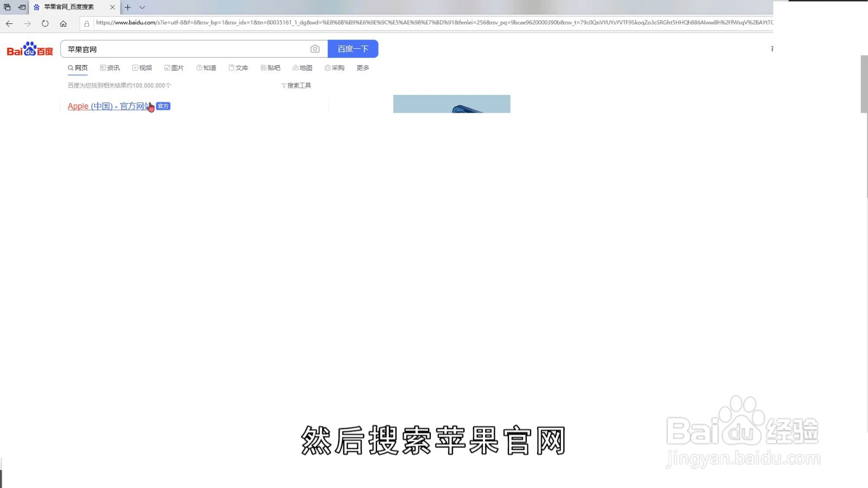Viewport: 868px width, 488px height.
Task: Click the lock icon in the address bar
Action: [x=87, y=23]
